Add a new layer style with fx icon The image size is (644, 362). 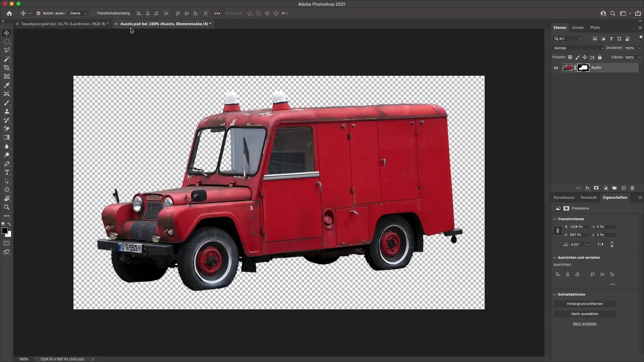tap(587, 188)
